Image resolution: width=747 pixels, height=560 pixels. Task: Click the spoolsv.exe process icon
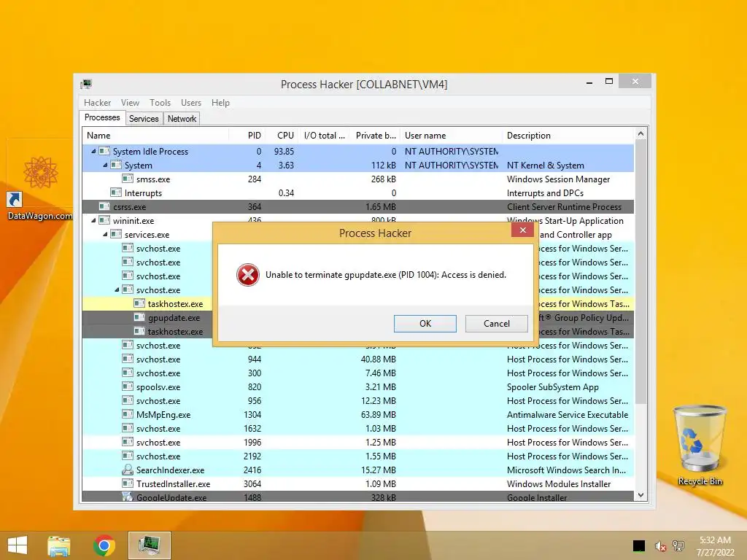pyautogui.click(x=127, y=386)
